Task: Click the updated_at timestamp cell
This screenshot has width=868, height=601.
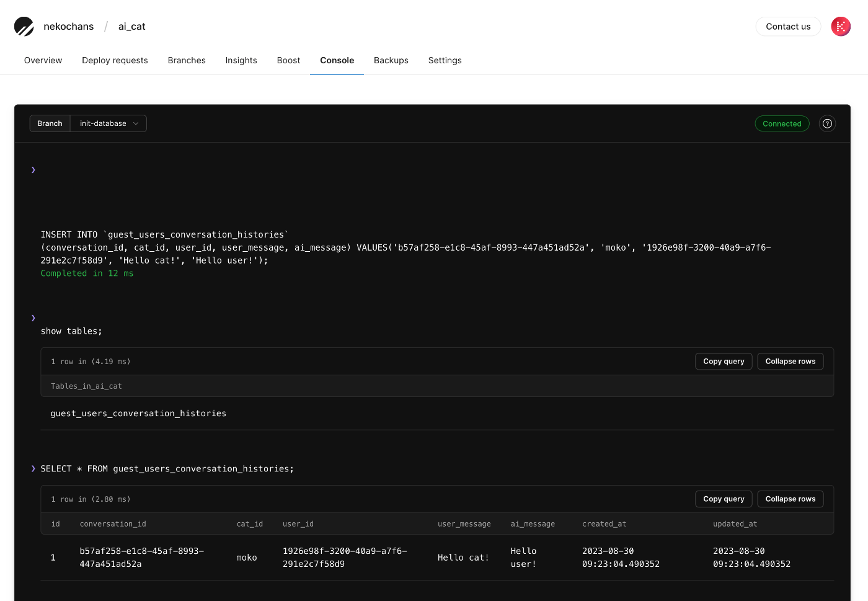Action: [751, 558]
